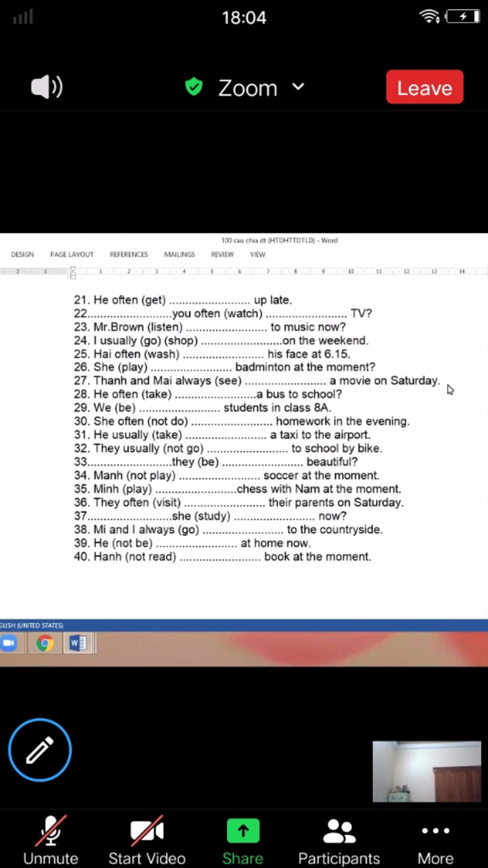Open the Participants list
Viewport: 488px width, 868px height.
click(x=339, y=841)
